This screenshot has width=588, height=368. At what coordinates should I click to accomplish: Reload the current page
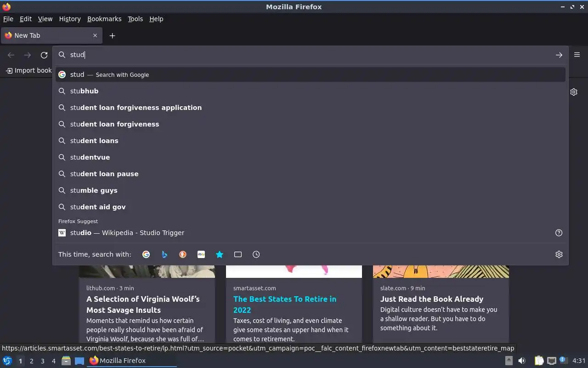44,55
